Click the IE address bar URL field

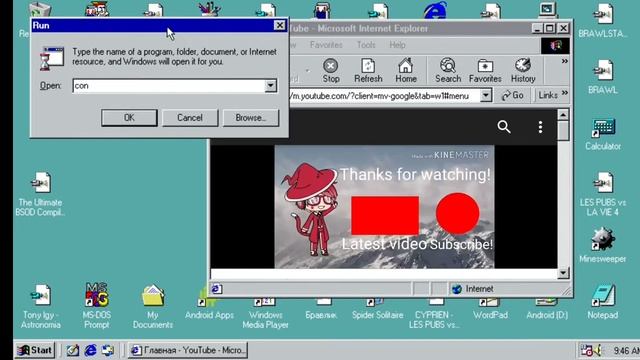point(384,96)
